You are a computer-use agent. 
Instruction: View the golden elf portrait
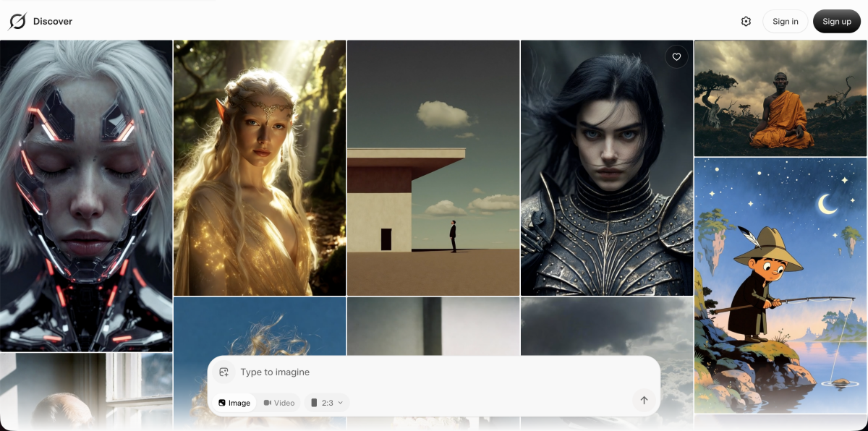pos(259,166)
